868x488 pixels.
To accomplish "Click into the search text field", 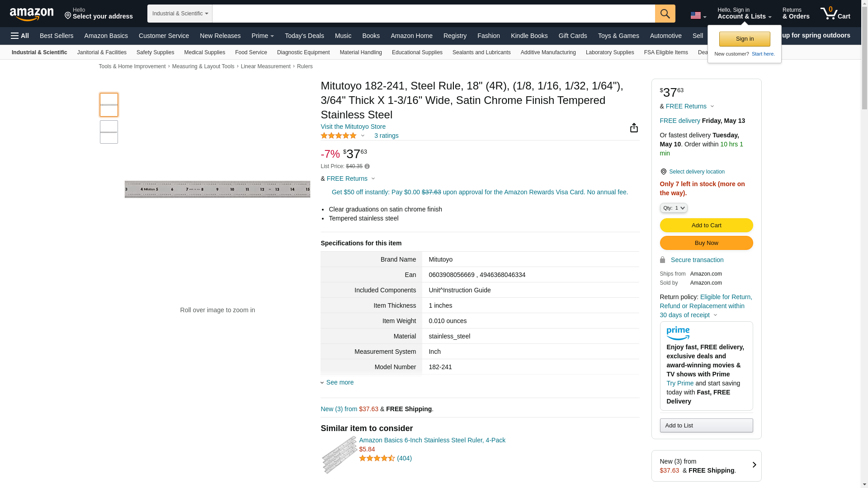I will coord(433,14).
